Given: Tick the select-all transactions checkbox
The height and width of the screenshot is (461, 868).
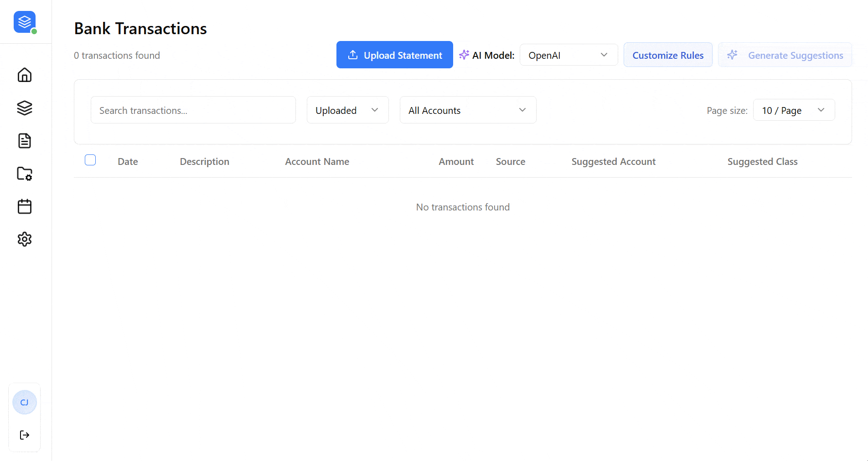Looking at the screenshot, I should click(x=90, y=160).
